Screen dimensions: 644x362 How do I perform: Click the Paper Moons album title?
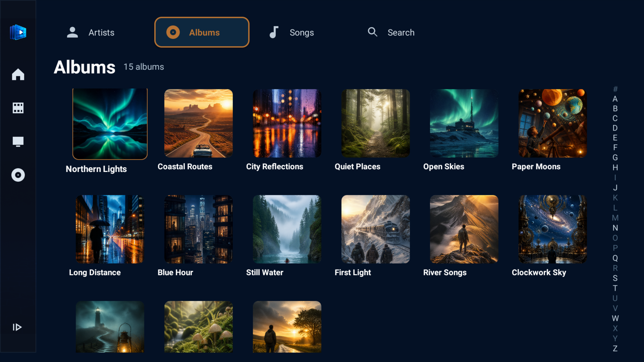[x=536, y=167]
